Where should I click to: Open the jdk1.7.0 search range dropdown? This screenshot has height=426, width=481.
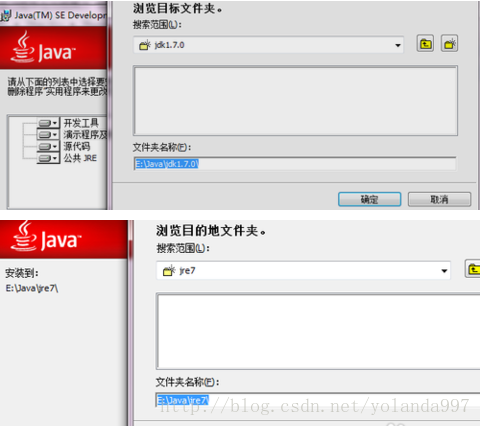[x=398, y=45]
